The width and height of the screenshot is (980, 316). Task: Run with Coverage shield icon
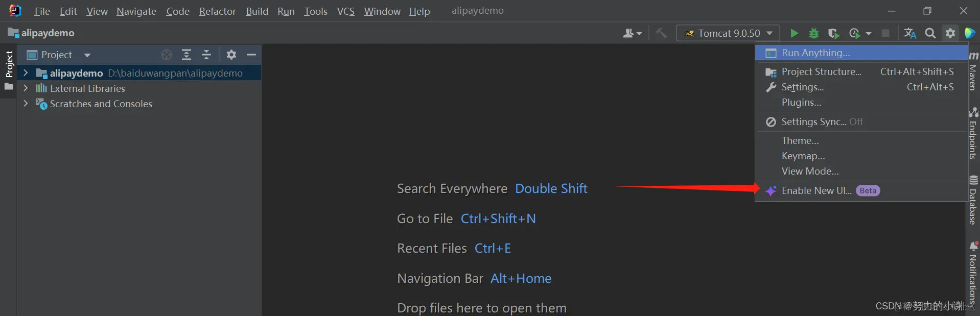point(834,33)
